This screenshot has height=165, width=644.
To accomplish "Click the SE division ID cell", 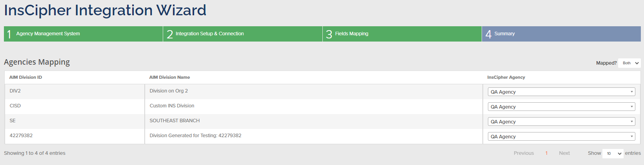I will (13, 121).
